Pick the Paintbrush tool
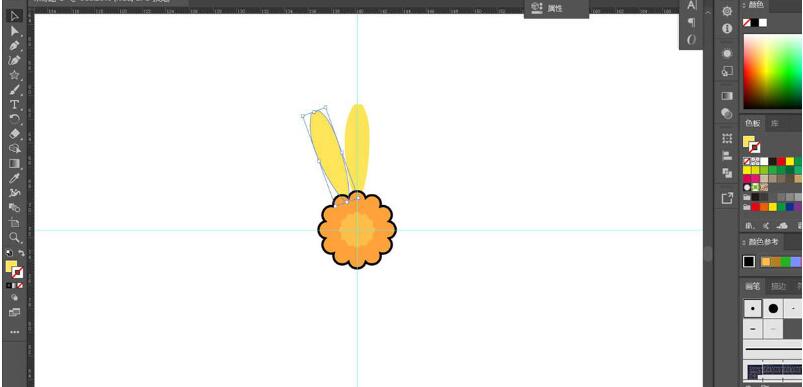The image size is (803, 387). (x=14, y=90)
